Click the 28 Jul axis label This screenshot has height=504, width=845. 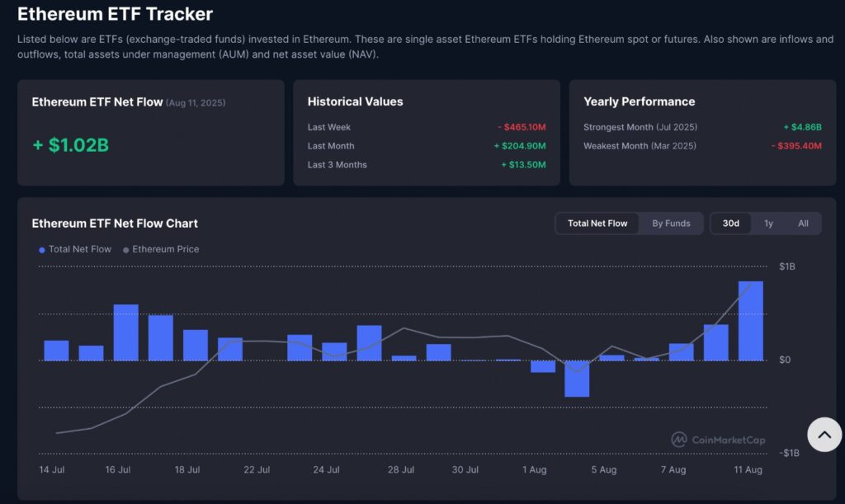click(401, 469)
